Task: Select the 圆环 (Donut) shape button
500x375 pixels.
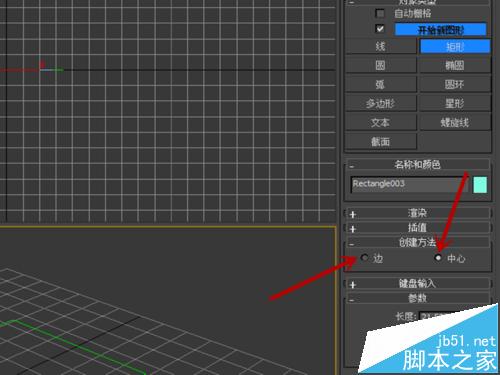Action: tap(455, 84)
